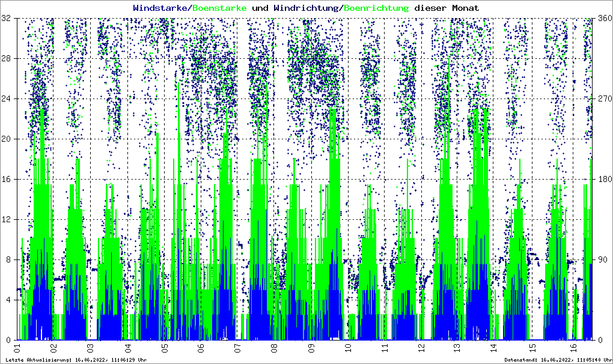The width and height of the screenshot is (613, 364).
Task: Click right axis label 180
Action: [605, 179]
